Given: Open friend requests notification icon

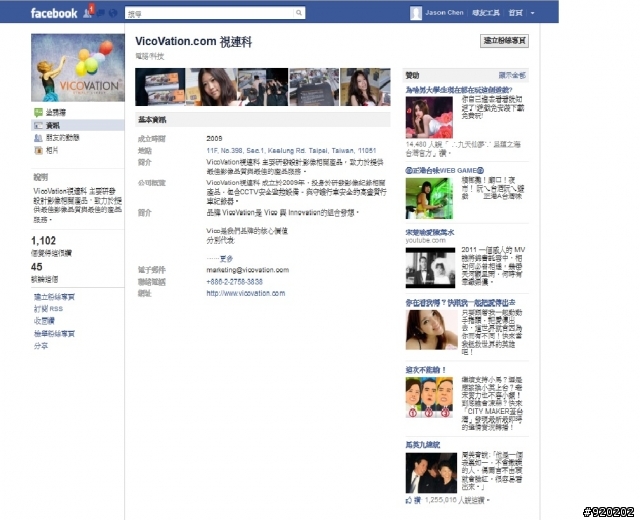Looking at the screenshot, I should tap(87, 13).
